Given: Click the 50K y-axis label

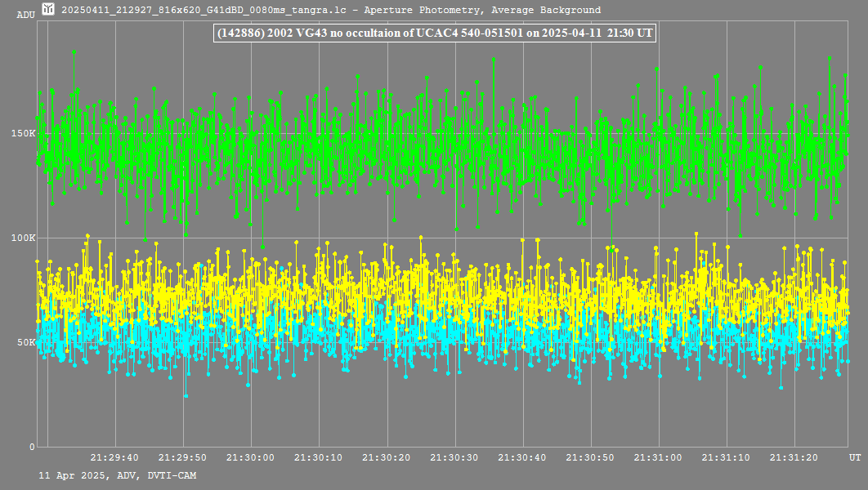Looking at the screenshot, I should pyautogui.click(x=27, y=342).
